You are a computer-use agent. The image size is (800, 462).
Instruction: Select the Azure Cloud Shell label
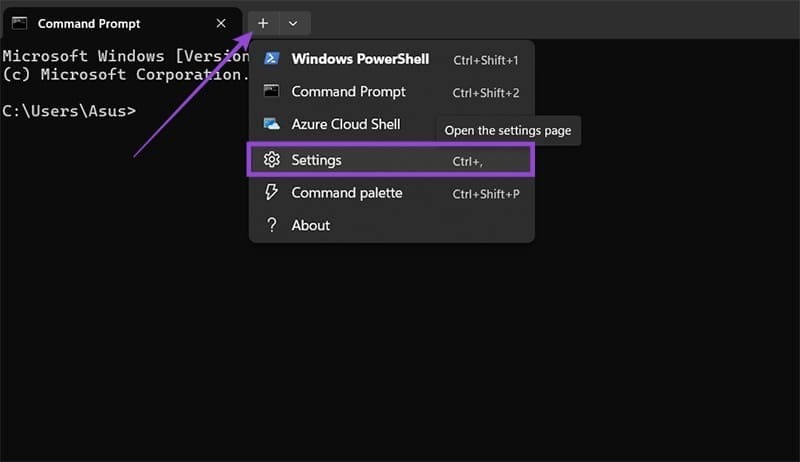345,125
